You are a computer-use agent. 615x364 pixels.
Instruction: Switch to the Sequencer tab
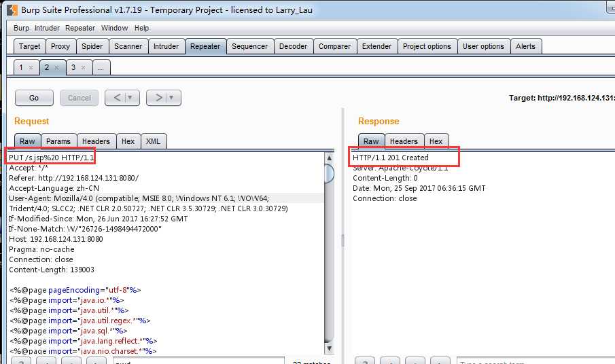pos(250,46)
